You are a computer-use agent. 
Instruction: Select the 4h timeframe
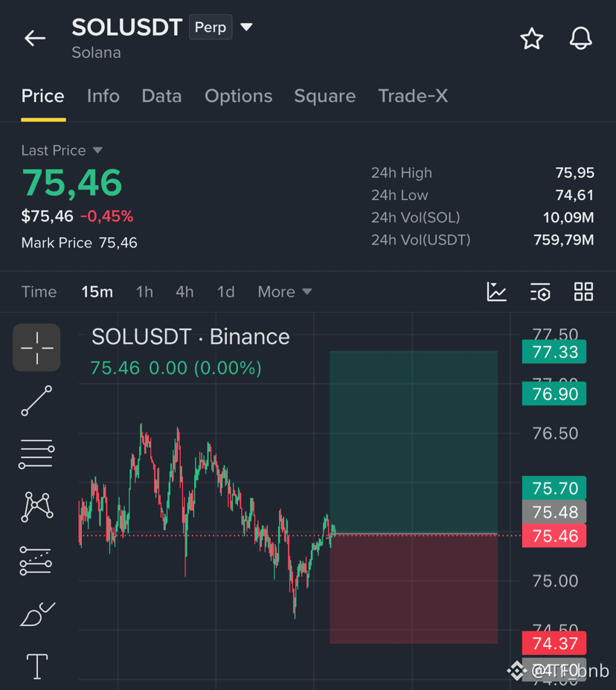tap(185, 291)
